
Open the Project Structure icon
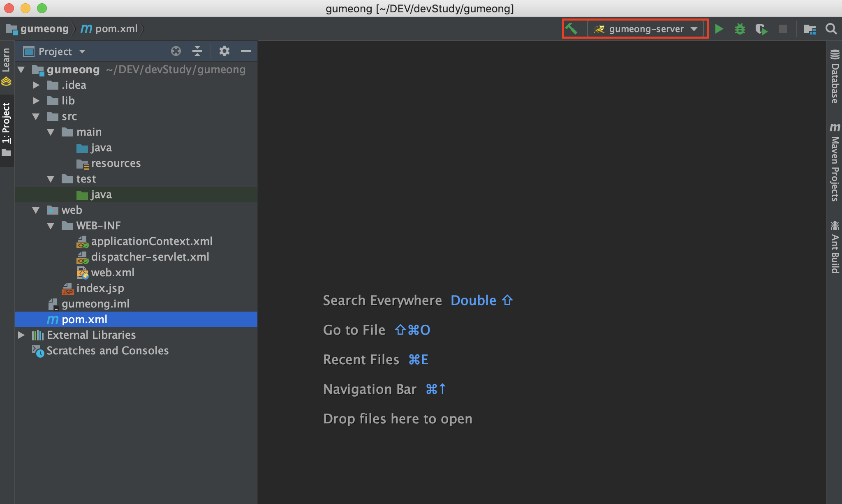(x=810, y=29)
